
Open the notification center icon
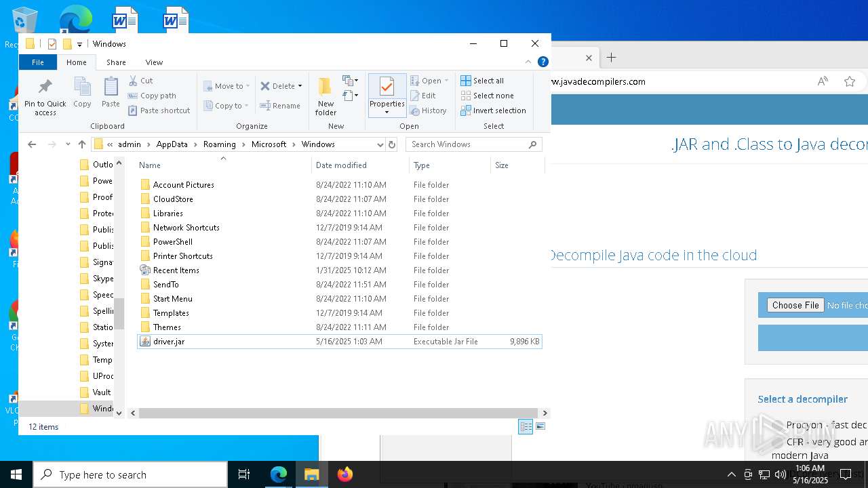(x=845, y=474)
